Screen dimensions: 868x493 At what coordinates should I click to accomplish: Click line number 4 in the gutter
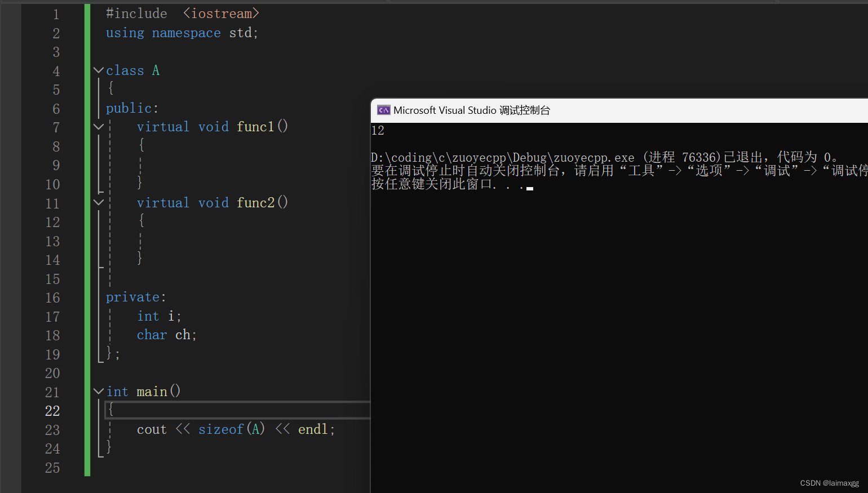coord(56,71)
